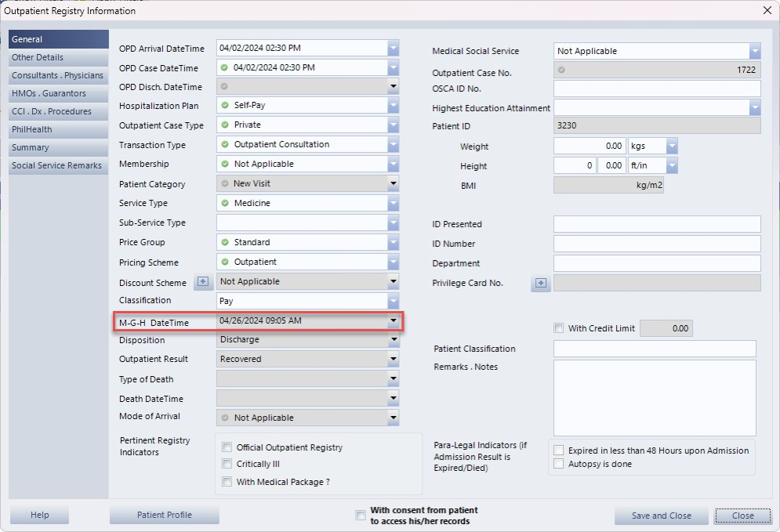Click green status icon in Service Type field
The height and width of the screenshot is (532, 780).
pos(225,204)
